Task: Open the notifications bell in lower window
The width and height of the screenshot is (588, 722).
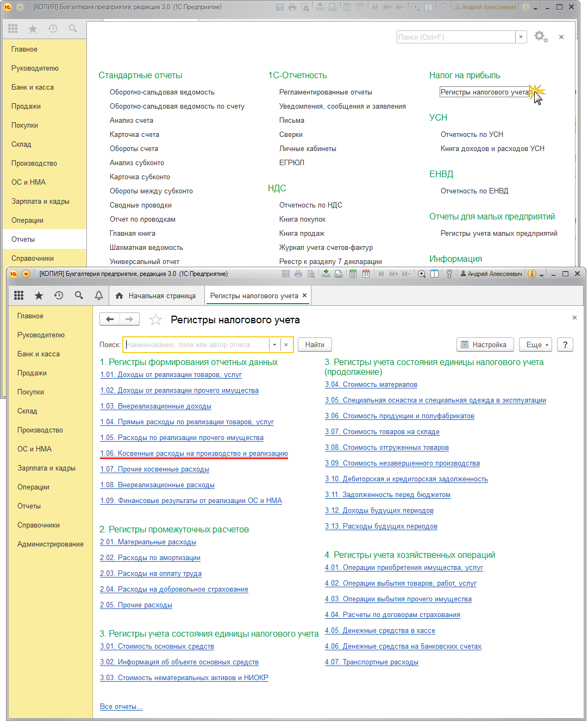Action: [x=98, y=296]
